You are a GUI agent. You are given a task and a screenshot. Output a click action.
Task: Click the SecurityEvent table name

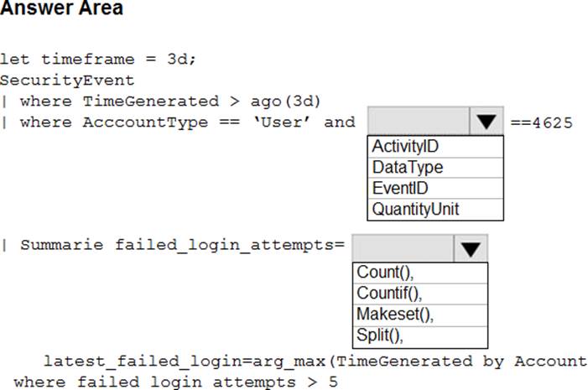(67, 81)
